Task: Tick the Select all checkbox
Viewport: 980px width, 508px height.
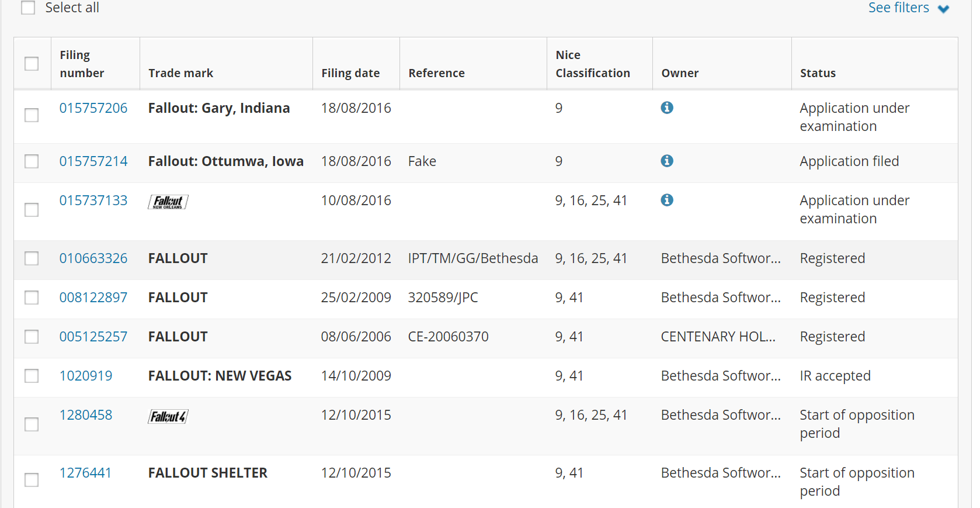Action: click(x=28, y=7)
